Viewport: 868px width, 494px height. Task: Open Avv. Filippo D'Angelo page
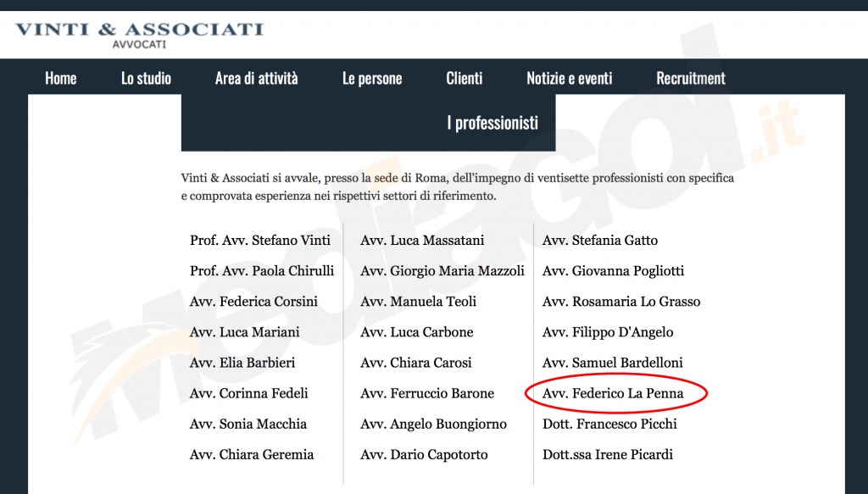(608, 332)
